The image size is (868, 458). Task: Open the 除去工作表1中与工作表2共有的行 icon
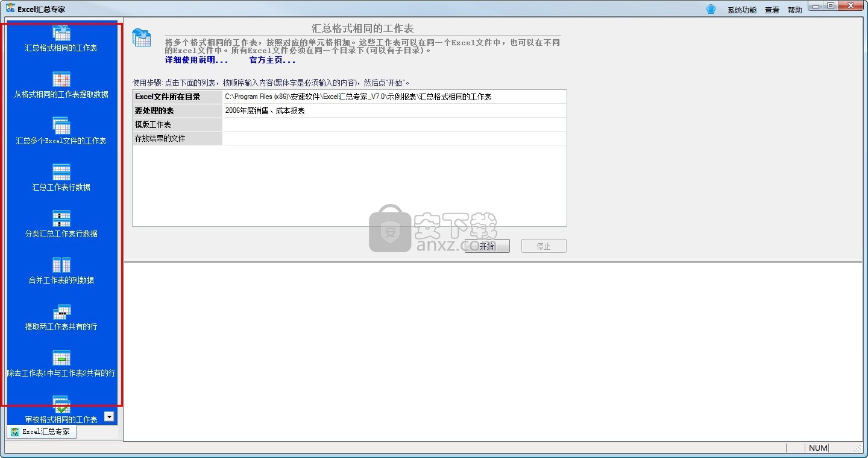(x=61, y=358)
